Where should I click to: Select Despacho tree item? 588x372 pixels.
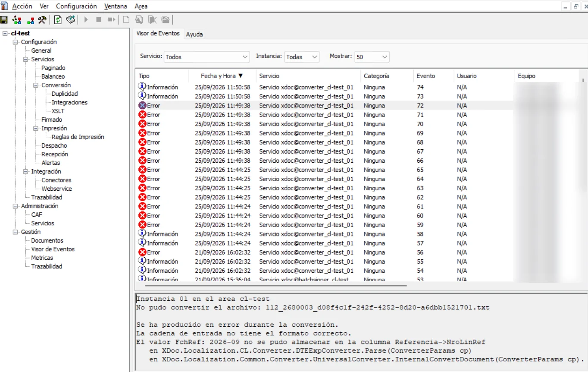[x=54, y=145]
